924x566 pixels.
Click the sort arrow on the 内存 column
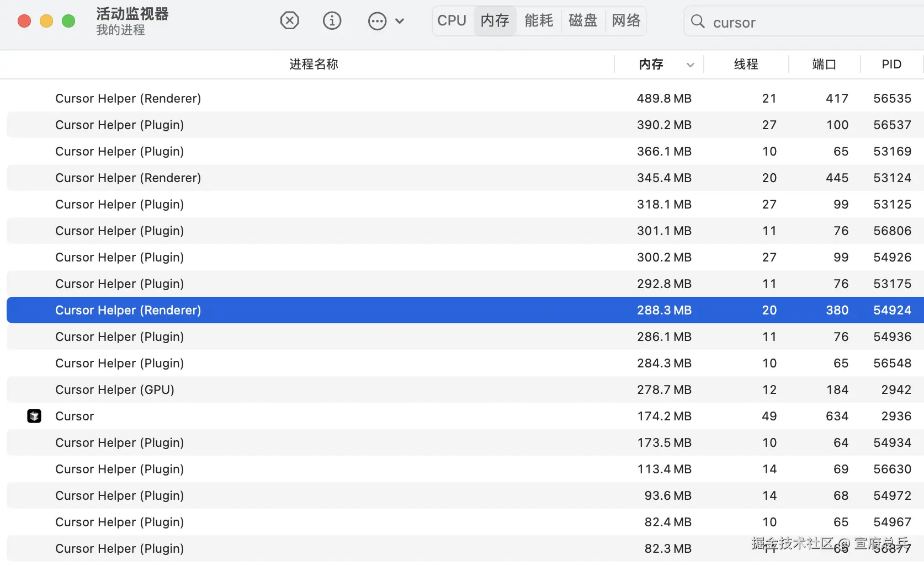click(690, 65)
